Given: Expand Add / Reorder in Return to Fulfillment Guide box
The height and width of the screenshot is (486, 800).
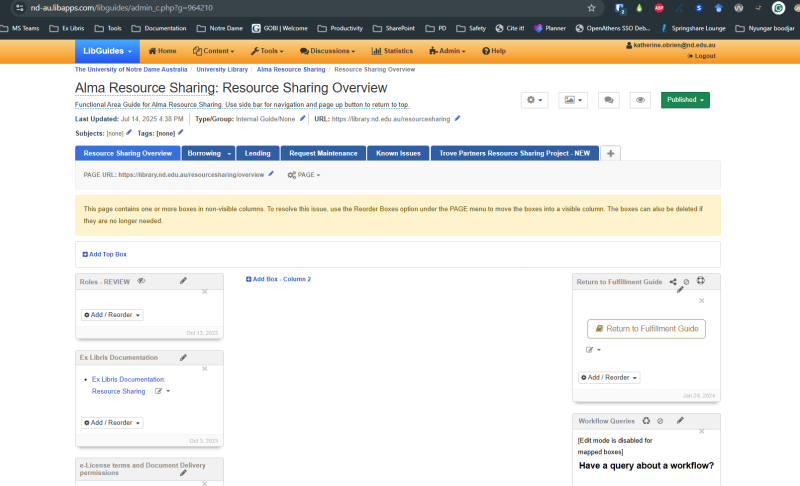Looking at the screenshot, I should tap(609, 377).
